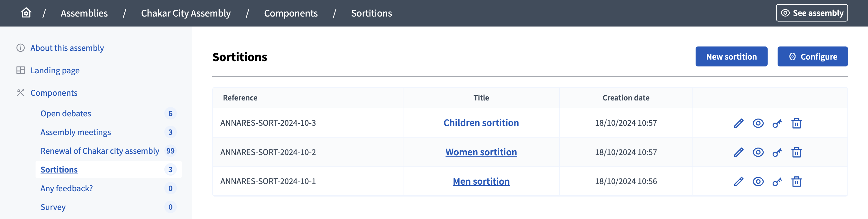Preview the Women sortition with eye icon

point(758,152)
